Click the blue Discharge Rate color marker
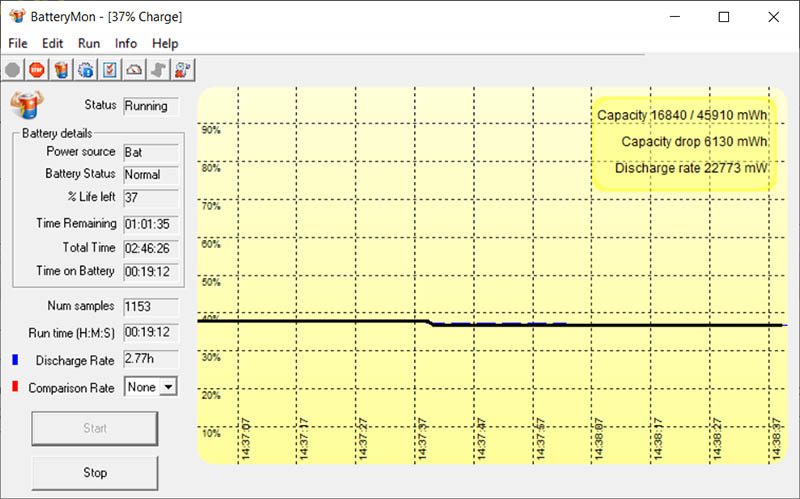 pyautogui.click(x=15, y=360)
